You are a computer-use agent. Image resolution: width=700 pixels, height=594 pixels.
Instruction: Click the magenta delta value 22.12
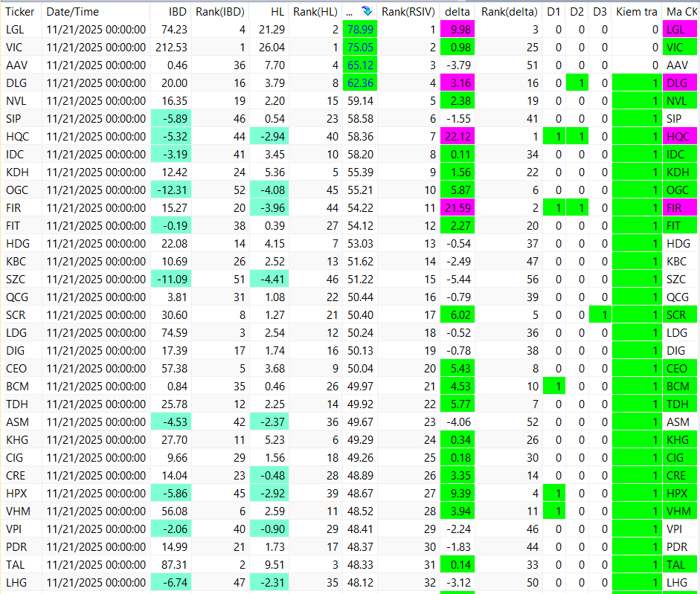(x=457, y=137)
